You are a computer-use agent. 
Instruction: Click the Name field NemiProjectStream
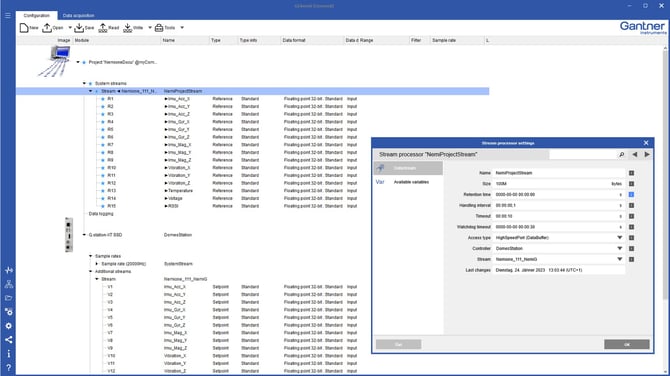tap(558, 173)
